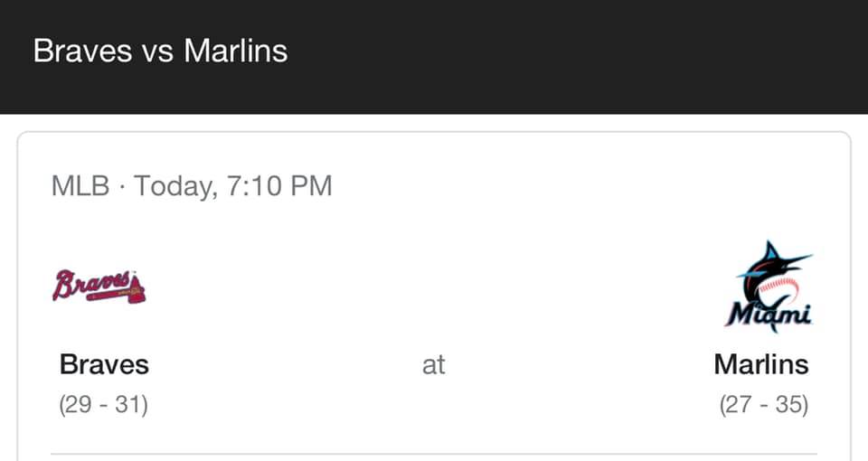Click the MLB league label
868x461 pixels.
(80, 186)
